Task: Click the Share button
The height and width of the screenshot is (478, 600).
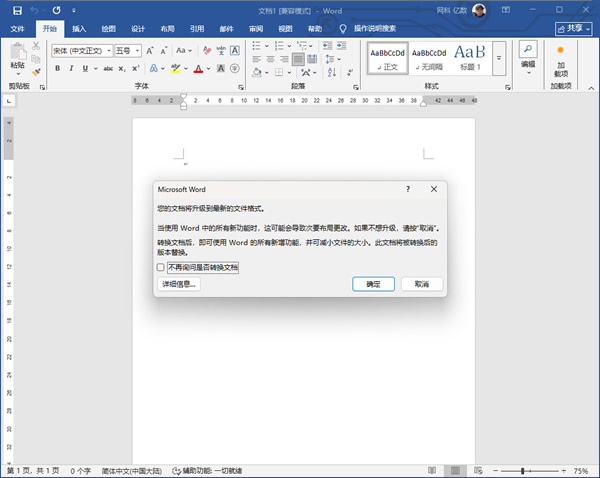Action: 574,29
